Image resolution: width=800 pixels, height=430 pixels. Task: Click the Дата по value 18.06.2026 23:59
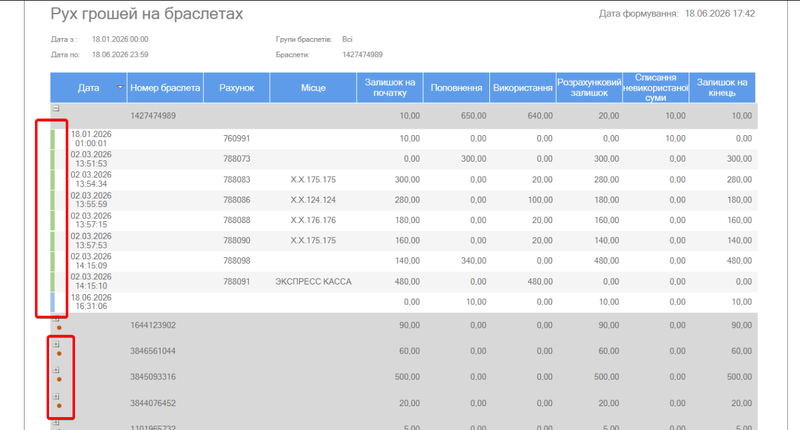pyautogui.click(x=120, y=55)
